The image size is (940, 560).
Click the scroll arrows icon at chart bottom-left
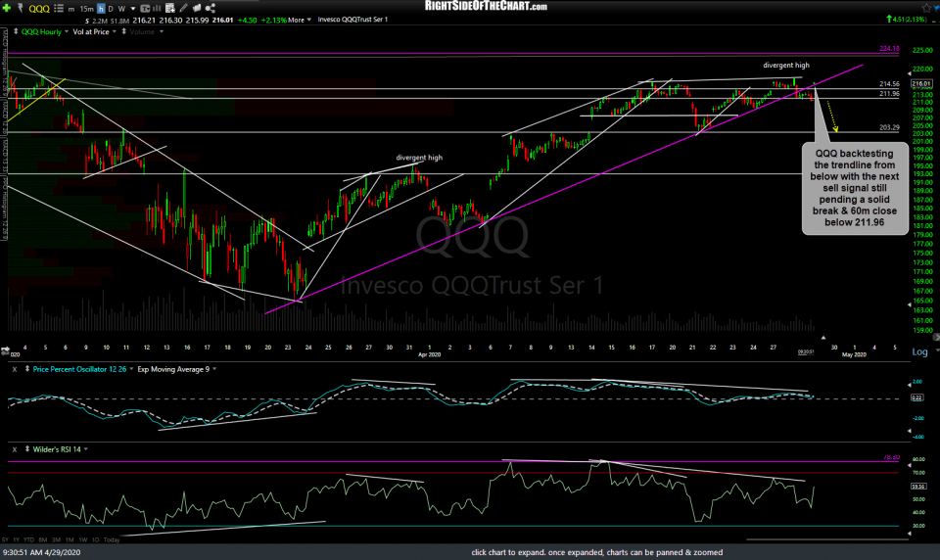coord(5,350)
